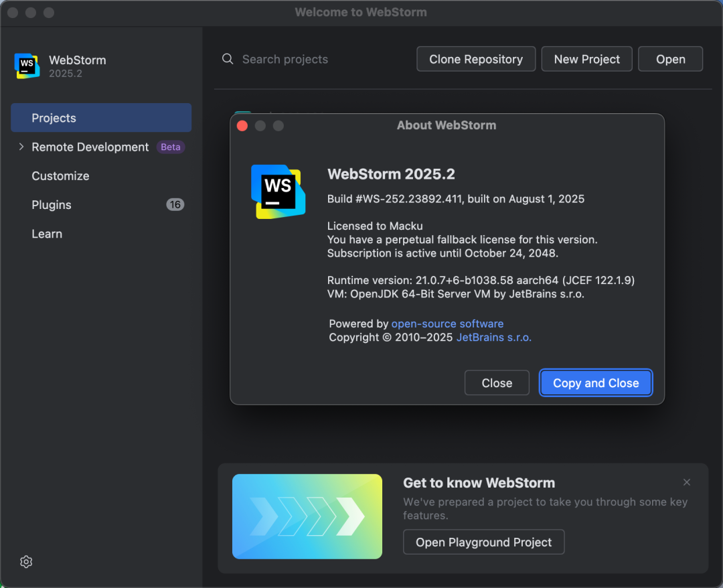Image resolution: width=723 pixels, height=588 pixels.
Task: Create a New Project
Action: (x=586, y=59)
